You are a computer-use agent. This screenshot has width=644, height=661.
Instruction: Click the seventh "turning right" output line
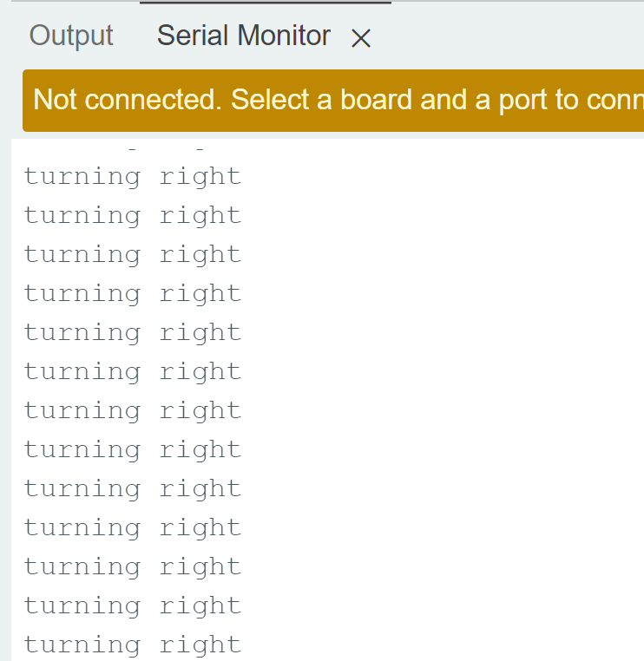click(x=132, y=411)
